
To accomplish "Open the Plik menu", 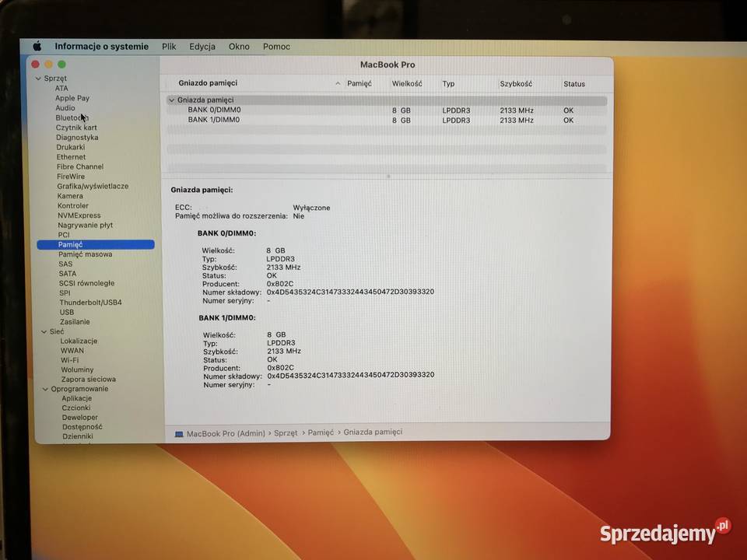I will 169,46.
